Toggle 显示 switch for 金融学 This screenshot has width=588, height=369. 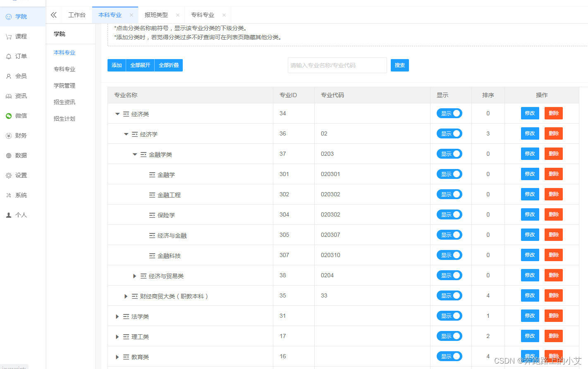pyautogui.click(x=449, y=174)
